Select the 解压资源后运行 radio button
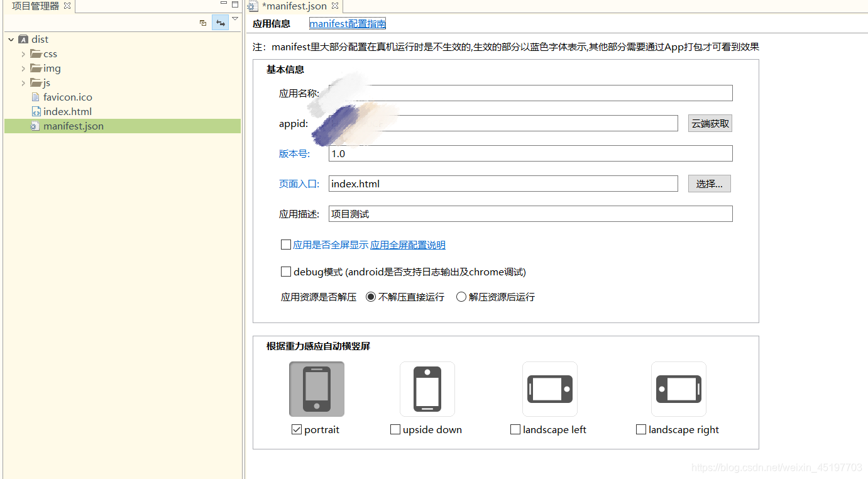868x479 pixels. (461, 296)
